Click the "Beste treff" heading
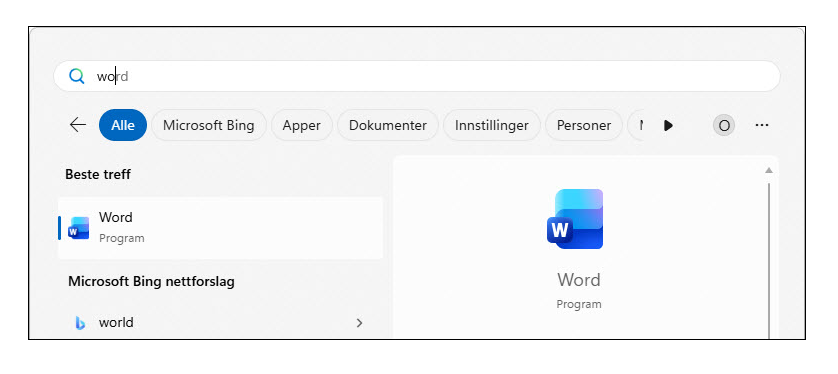Screen dimensions: 838x374 tap(98, 174)
